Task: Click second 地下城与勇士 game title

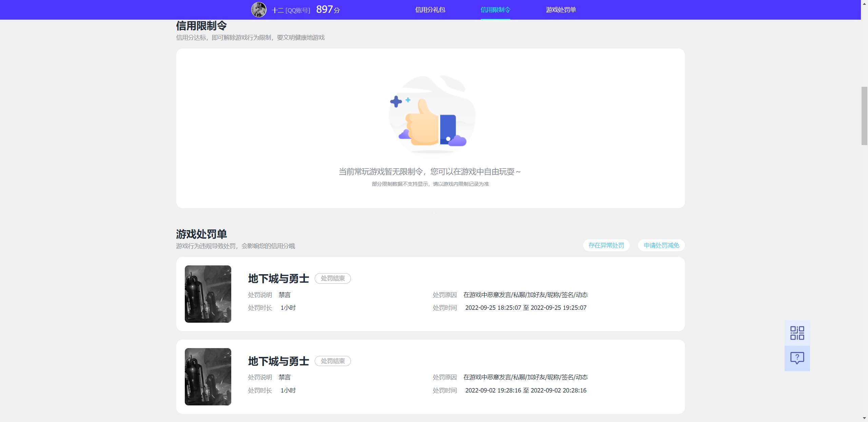Action: tap(278, 361)
